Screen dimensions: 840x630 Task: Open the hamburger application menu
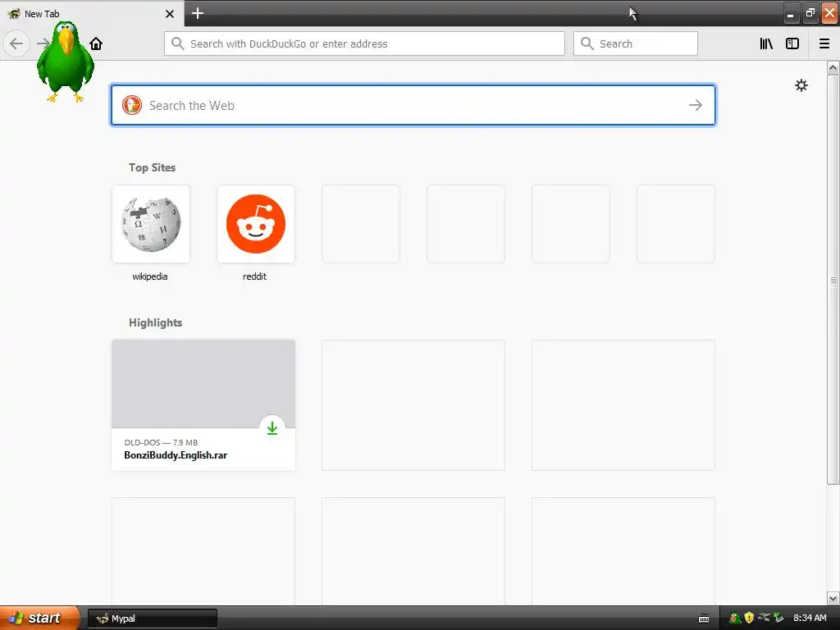[824, 43]
